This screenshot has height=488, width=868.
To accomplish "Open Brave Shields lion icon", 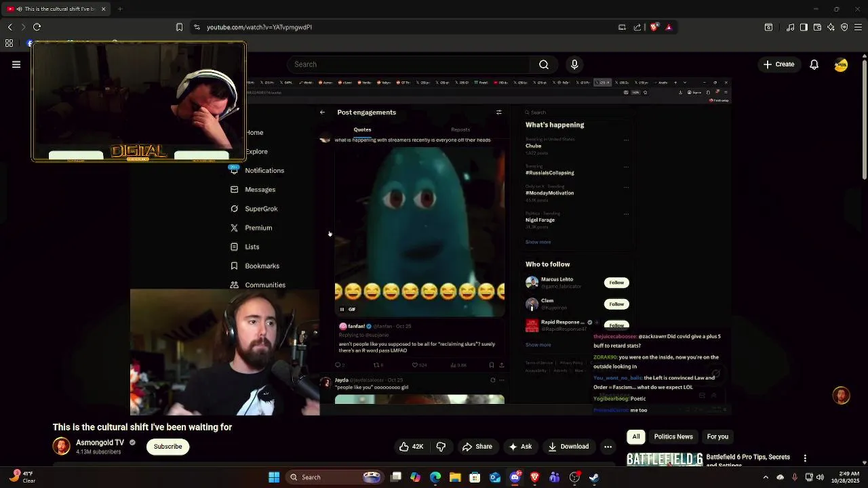I will (x=654, y=27).
